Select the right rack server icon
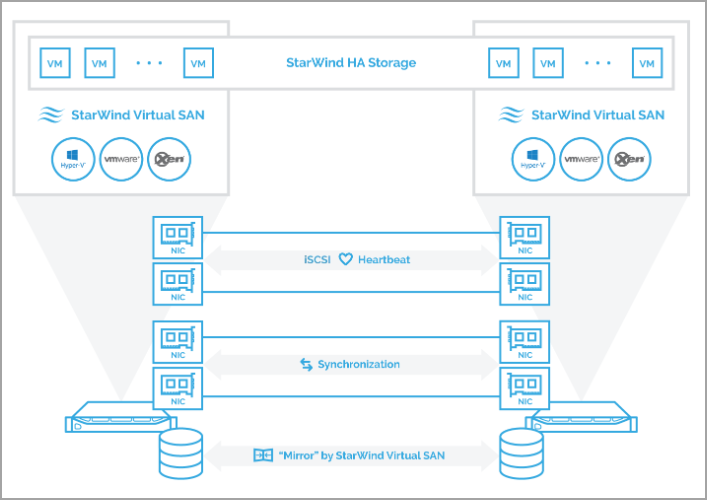This screenshot has height=500, width=707. click(x=581, y=417)
